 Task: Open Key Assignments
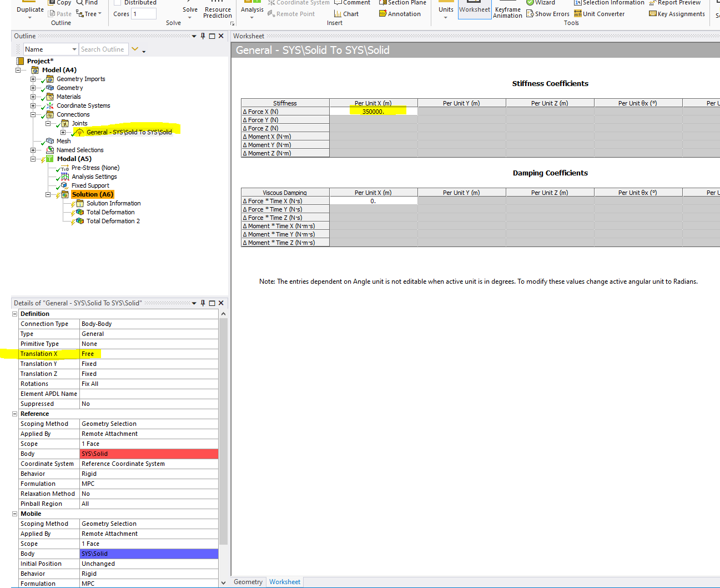(x=677, y=14)
